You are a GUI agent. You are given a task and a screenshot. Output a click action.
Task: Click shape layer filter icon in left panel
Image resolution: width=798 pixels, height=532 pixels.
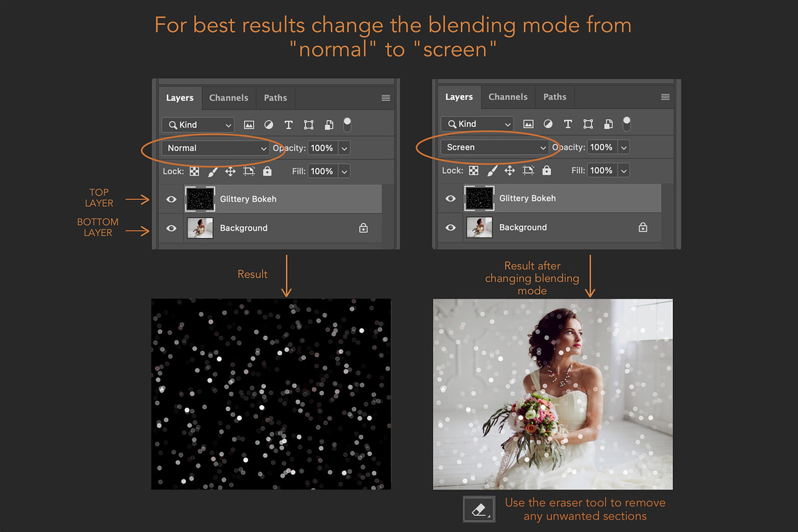pos(309,125)
